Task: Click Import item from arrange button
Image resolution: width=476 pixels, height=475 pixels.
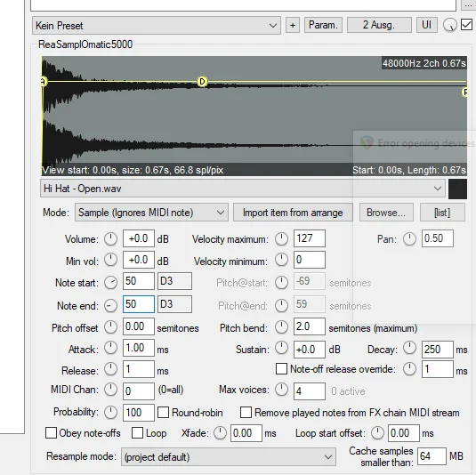Action: point(293,213)
